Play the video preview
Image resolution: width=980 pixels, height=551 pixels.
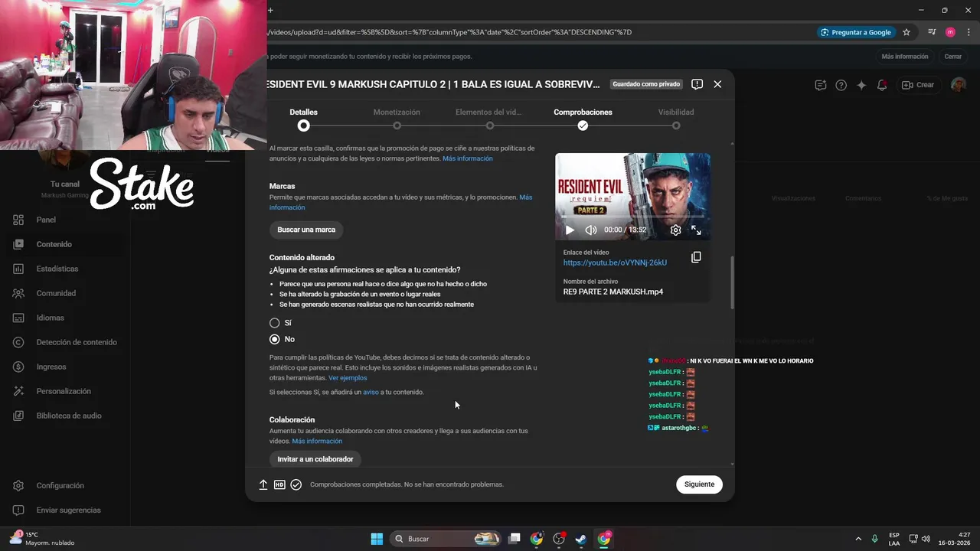tap(570, 230)
